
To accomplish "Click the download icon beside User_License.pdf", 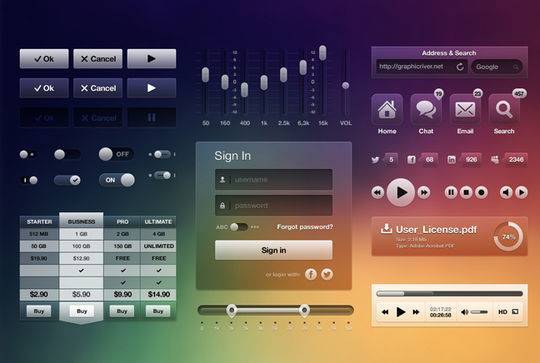I will (x=386, y=228).
